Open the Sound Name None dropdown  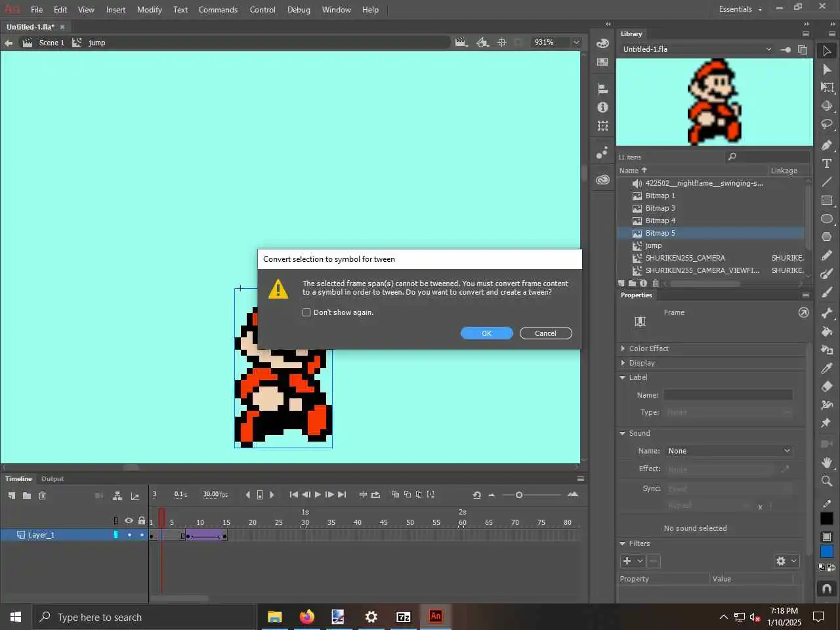coord(728,451)
